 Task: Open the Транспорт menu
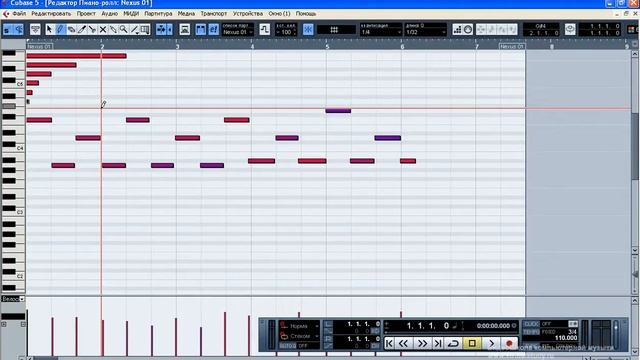point(213,13)
